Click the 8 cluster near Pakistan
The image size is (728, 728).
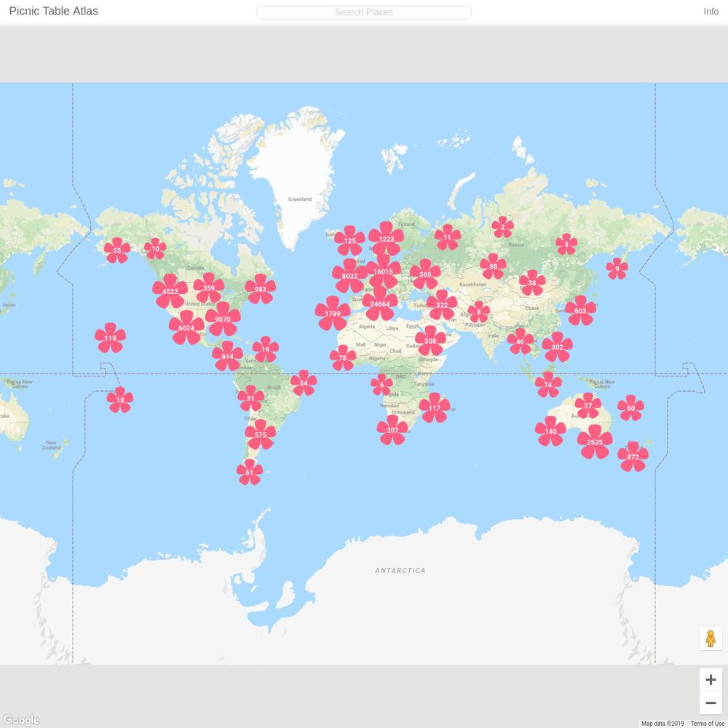(x=479, y=312)
